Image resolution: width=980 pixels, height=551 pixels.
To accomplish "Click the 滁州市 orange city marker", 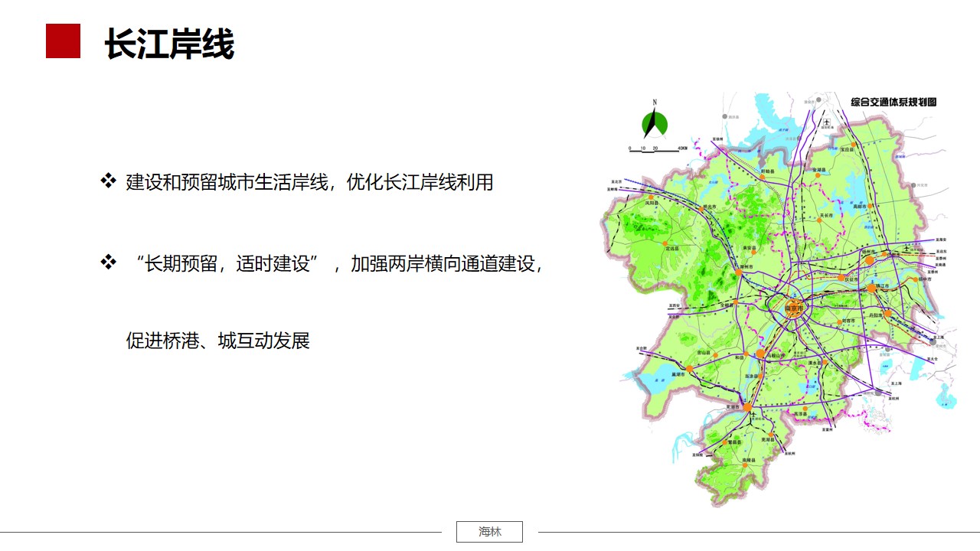I will tap(739, 272).
